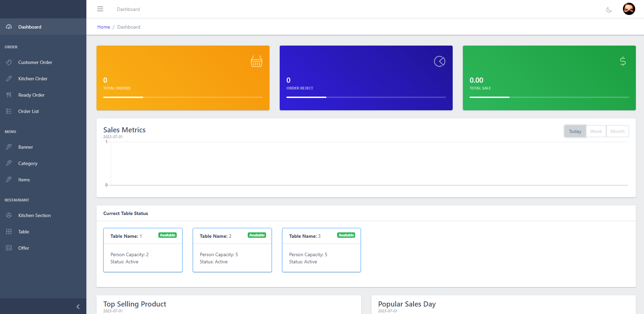644x314 pixels.
Task: Click the Home breadcrumb link
Action: pos(104,27)
